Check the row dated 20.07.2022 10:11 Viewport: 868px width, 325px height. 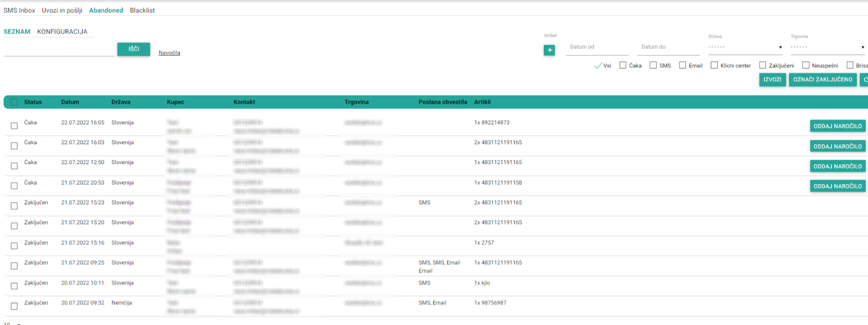(x=14, y=286)
